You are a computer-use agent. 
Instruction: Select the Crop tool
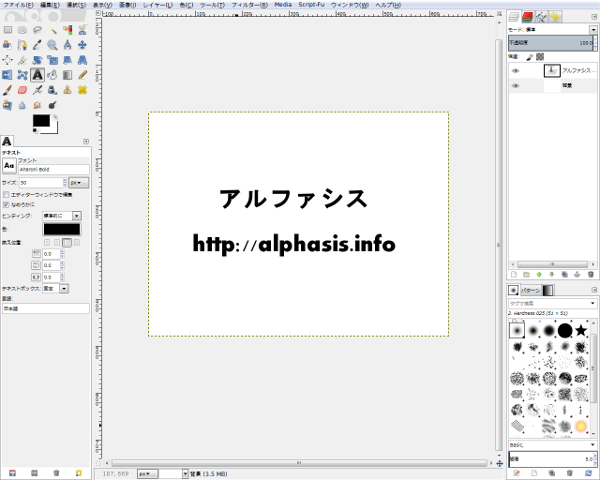pyautogui.click(x=23, y=60)
